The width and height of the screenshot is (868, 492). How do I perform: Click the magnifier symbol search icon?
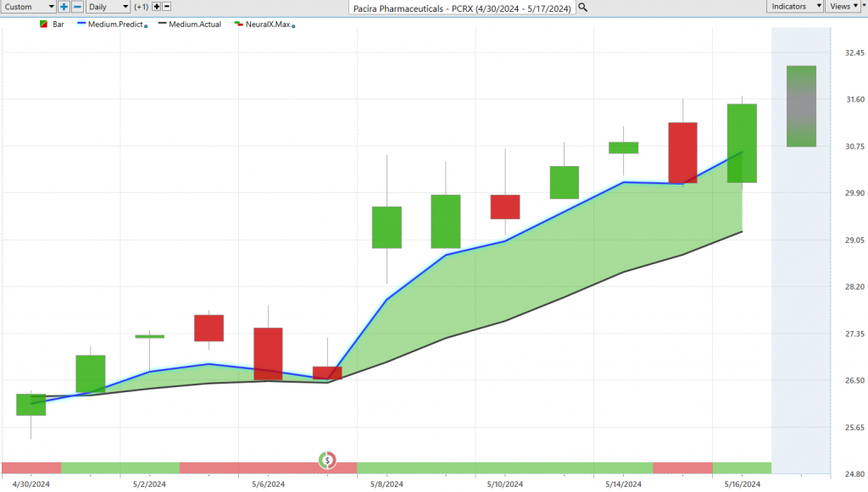pyautogui.click(x=583, y=7)
